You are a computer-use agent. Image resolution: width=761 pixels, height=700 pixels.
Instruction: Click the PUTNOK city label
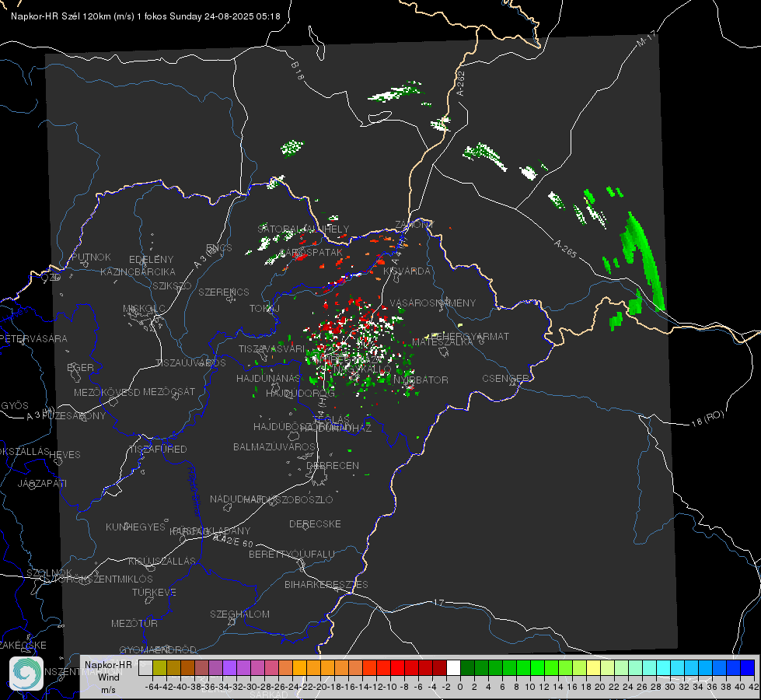pos(91,257)
